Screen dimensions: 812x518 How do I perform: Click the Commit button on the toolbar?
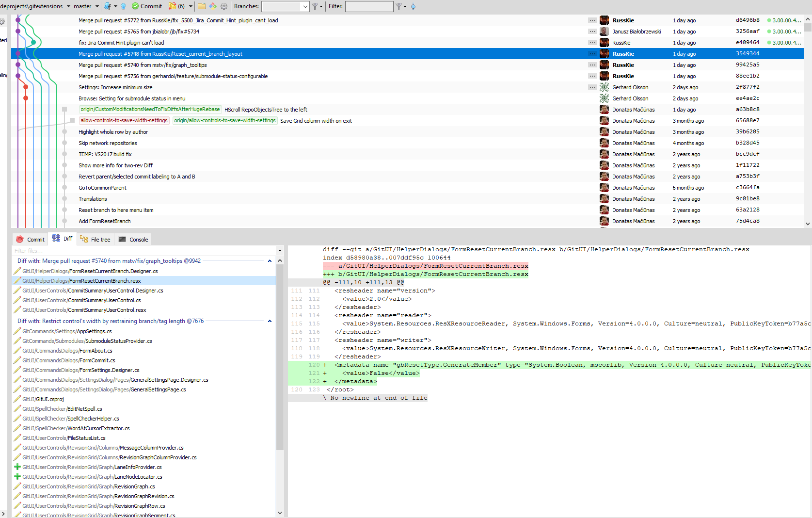tap(147, 6)
